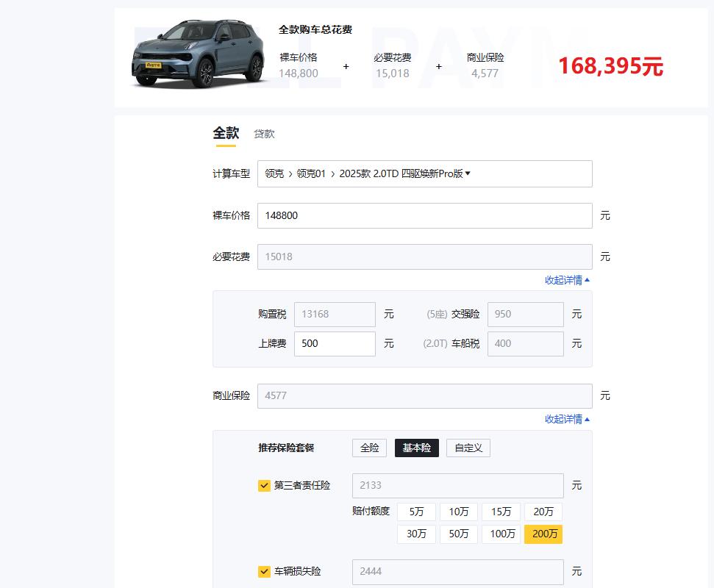Select the 全款 tab
Viewport: 714px width, 588px height.
[226, 133]
